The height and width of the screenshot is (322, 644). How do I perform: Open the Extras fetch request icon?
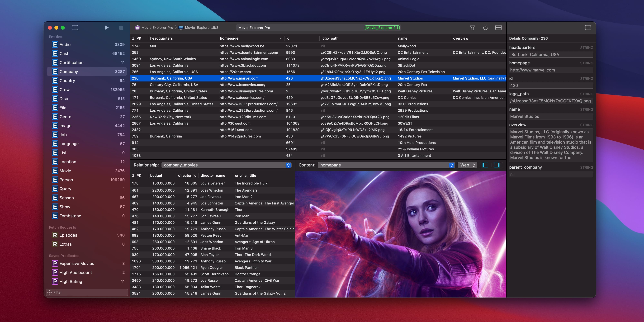55,244
